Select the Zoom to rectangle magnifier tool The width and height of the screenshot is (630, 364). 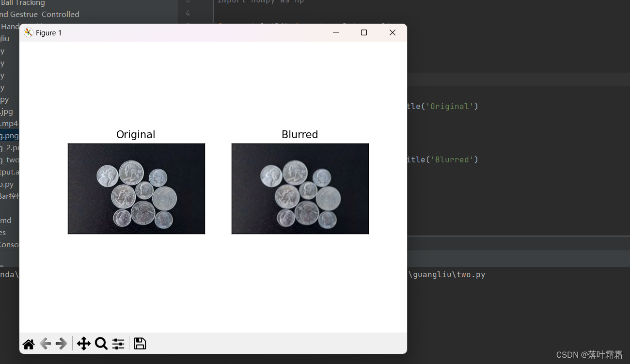click(101, 344)
